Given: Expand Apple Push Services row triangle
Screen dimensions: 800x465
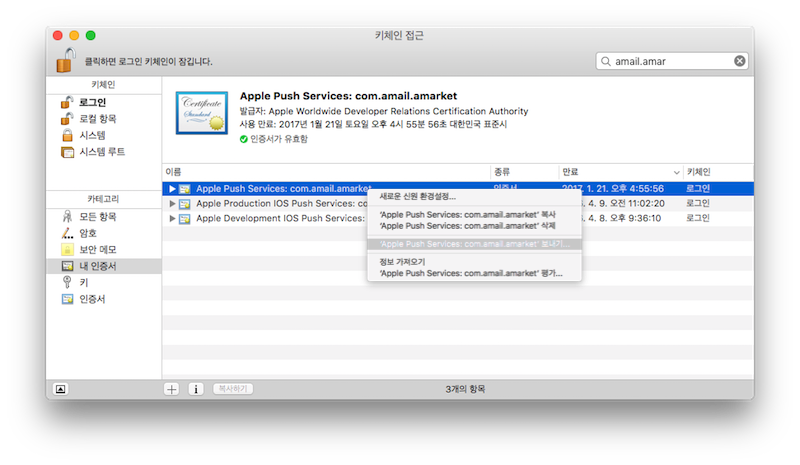Looking at the screenshot, I should click(x=172, y=189).
